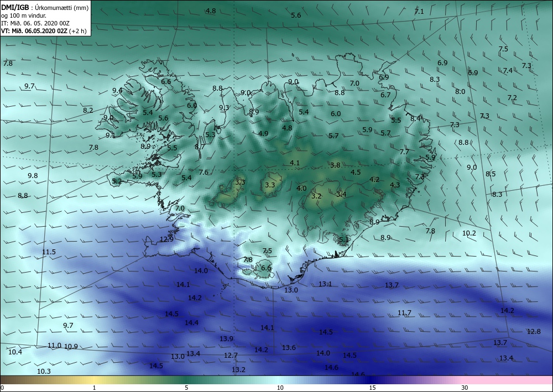The image size is (553, 392).
Task: Click the color scale label '1'
Action: [94, 388]
